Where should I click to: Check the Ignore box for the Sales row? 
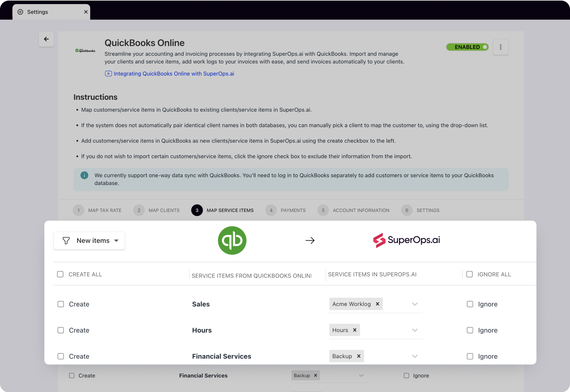pyautogui.click(x=470, y=304)
